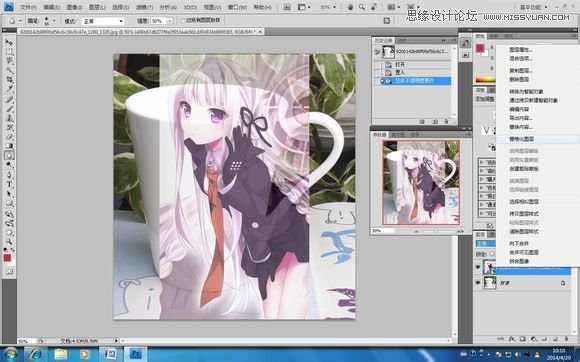The image size is (580, 362).
Task: Create a new layer icon
Action: point(555,339)
